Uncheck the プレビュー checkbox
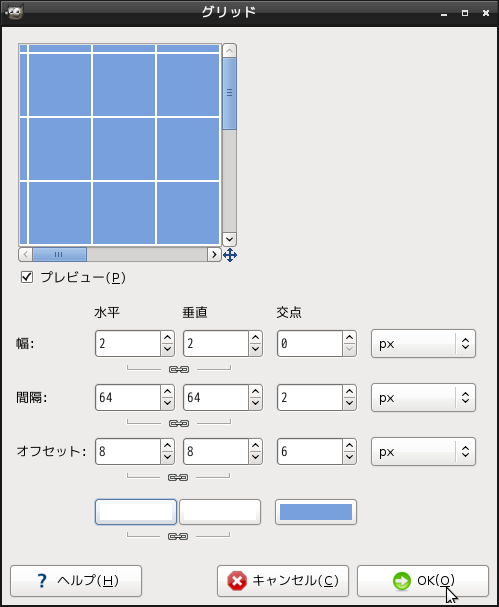This screenshot has width=499, height=607. click(27, 277)
